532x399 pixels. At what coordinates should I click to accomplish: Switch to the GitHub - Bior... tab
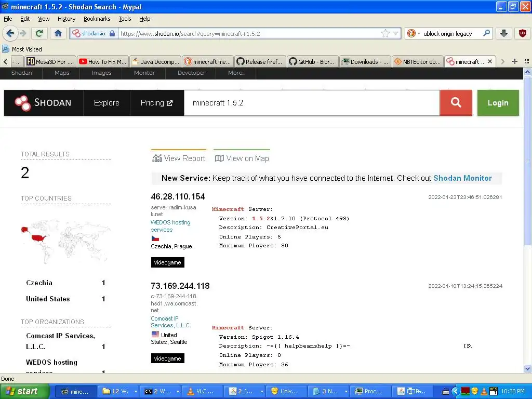[x=312, y=62]
